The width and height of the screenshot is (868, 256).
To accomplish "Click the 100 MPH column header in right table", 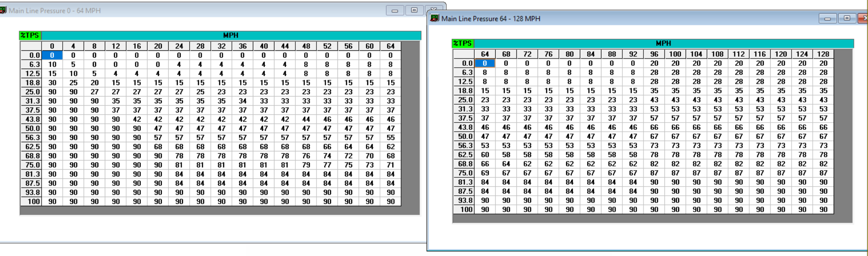I will 675,54.
